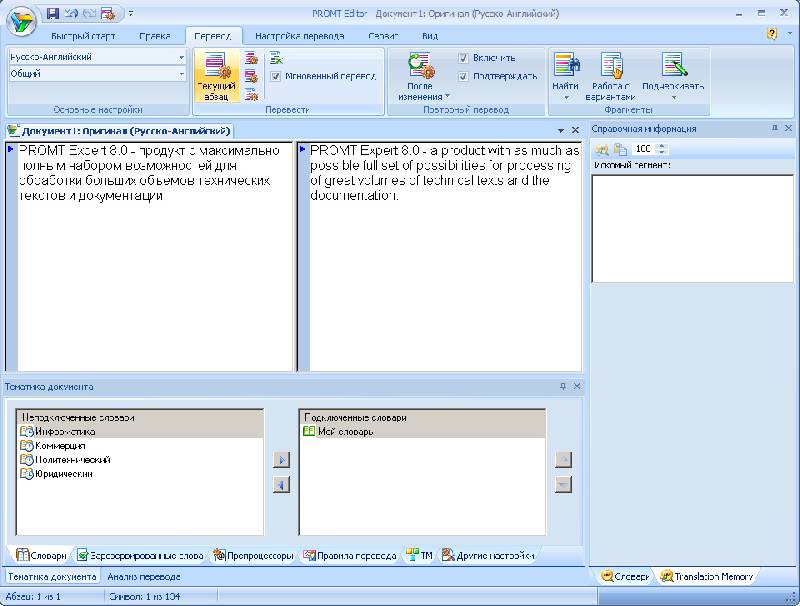Screen dimensions: 800x606
Task: Move connected dictionary down with arrow button
Action: pyautogui.click(x=563, y=484)
